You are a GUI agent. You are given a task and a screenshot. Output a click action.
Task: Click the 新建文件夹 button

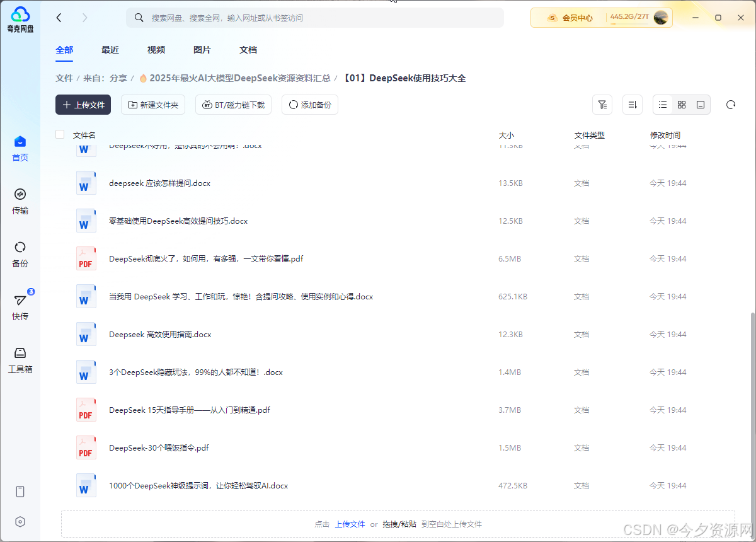[x=153, y=105]
